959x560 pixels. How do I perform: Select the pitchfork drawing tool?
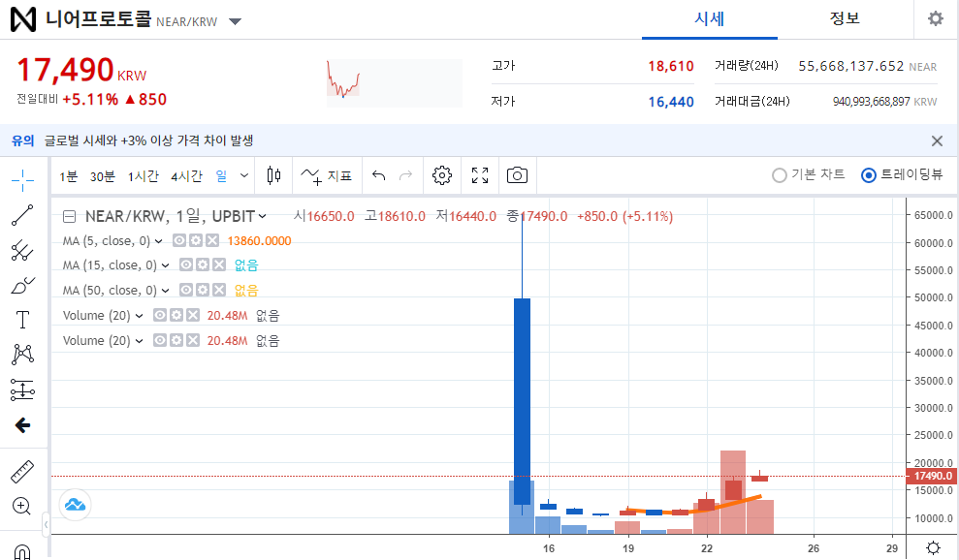pos(22,250)
